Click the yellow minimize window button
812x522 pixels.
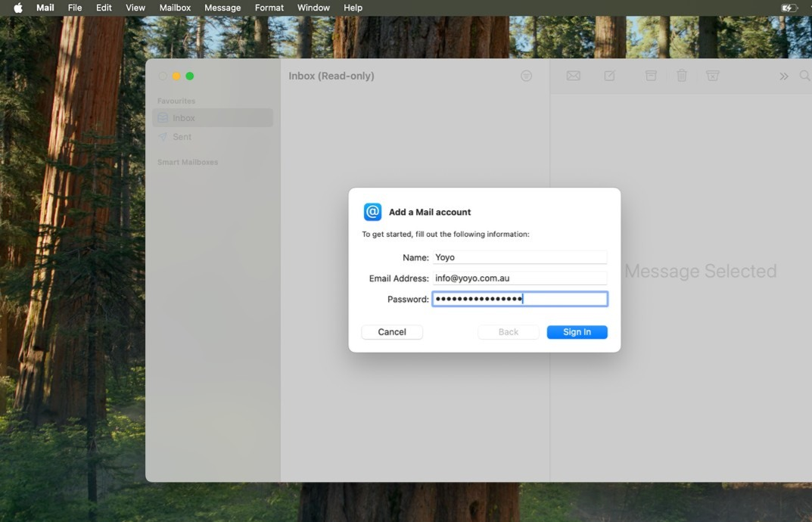coord(176,76)
